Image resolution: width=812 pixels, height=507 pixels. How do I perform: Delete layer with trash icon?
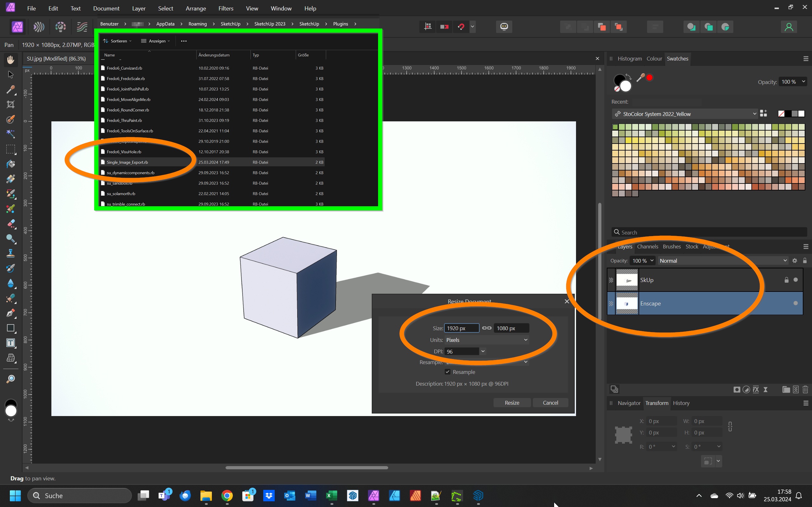click(805, 389)
